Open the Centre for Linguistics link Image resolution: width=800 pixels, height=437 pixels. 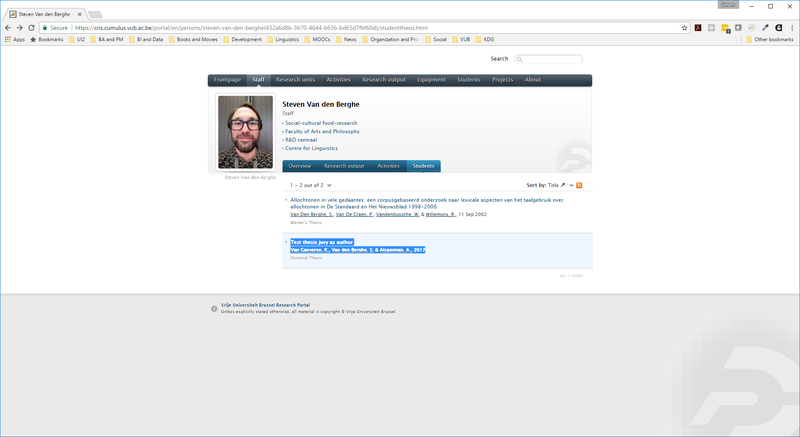pyautogui.click(x=311, y=148)
